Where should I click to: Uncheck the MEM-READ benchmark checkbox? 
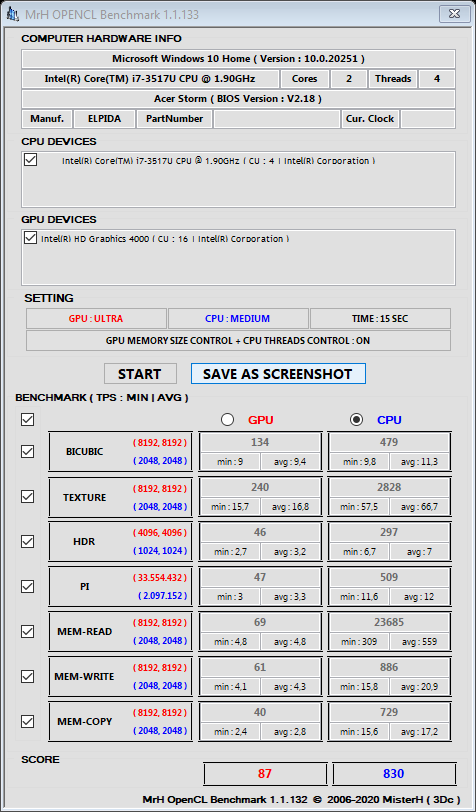(27, 631)
